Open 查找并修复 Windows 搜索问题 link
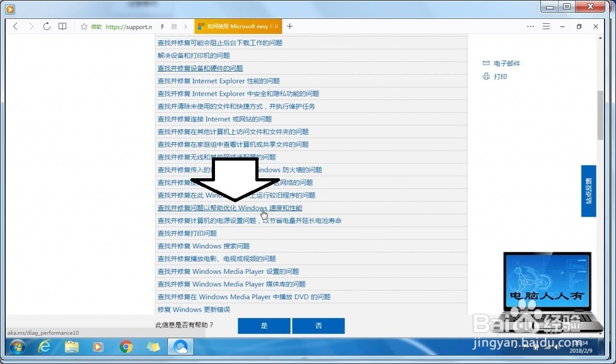 (x=204, y=246)
